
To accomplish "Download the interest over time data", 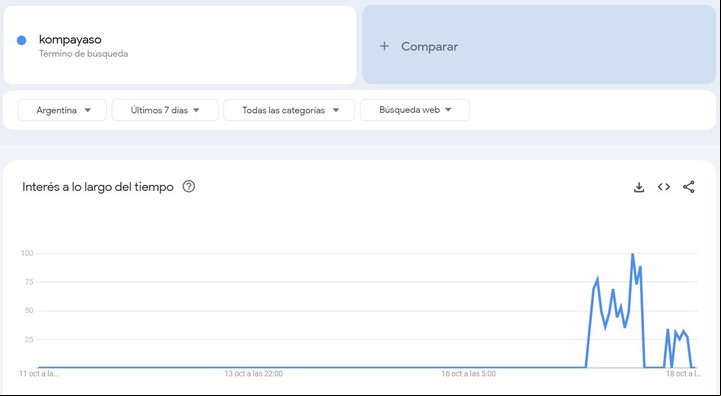I will point(639,187).
